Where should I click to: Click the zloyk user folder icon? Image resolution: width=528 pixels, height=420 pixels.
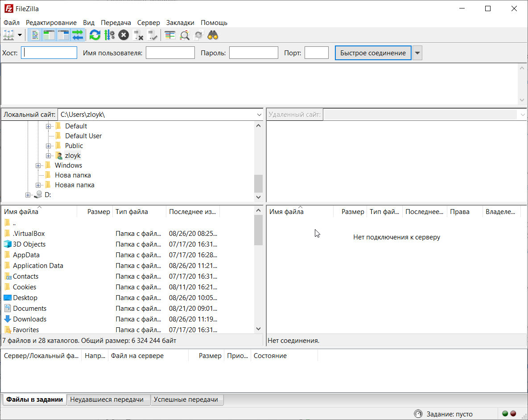coord(59,156)
